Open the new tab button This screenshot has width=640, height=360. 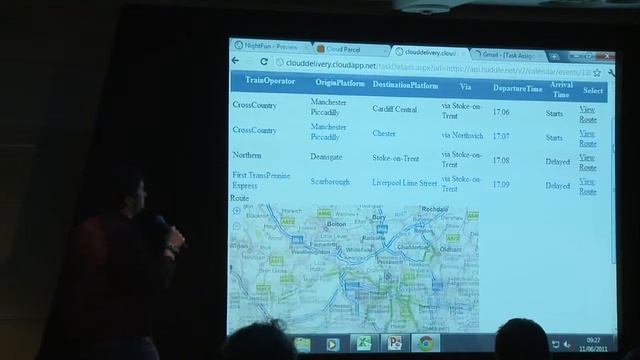tap(554, 56)
